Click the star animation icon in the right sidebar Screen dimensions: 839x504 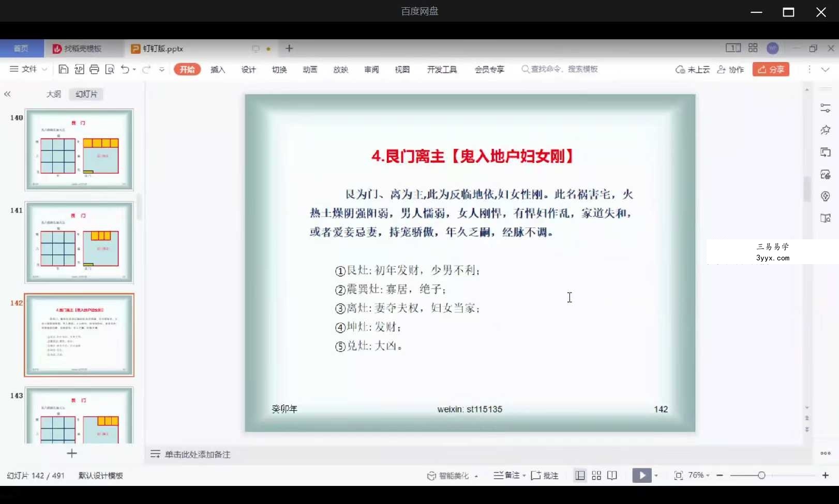click(x=826, y=130)
